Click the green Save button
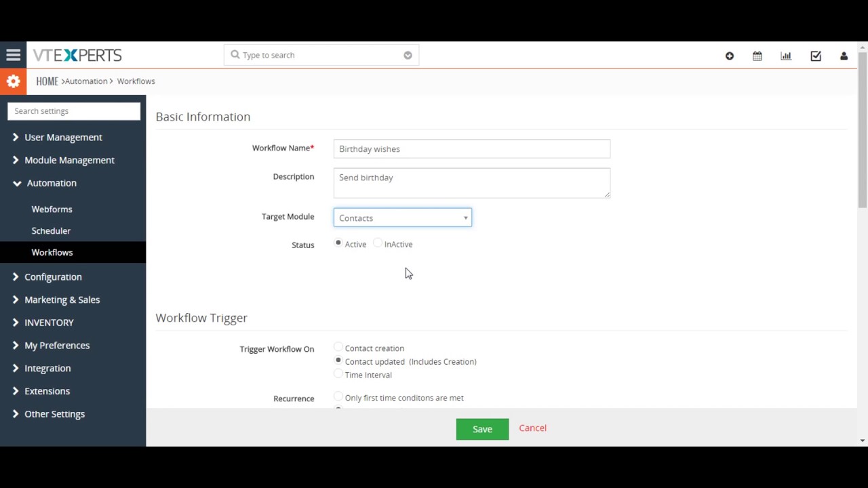The height and width of the screenshot is (488, 868). [x=482, y=429]
